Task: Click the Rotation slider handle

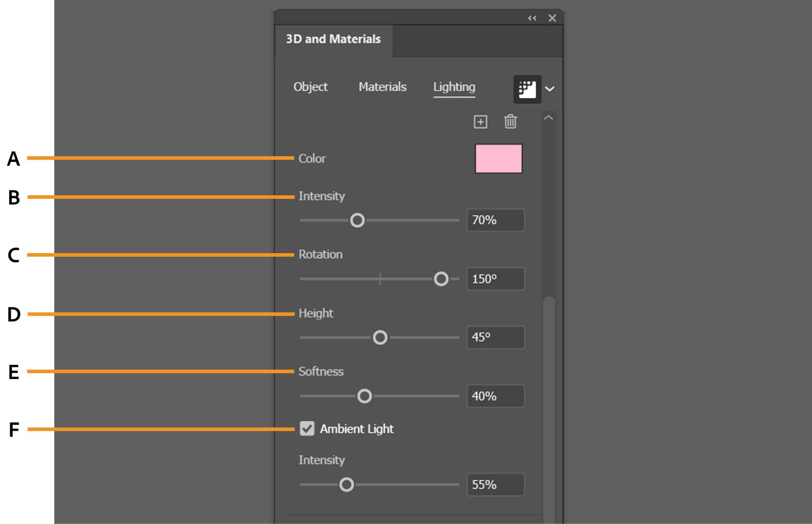Action: 442,278
